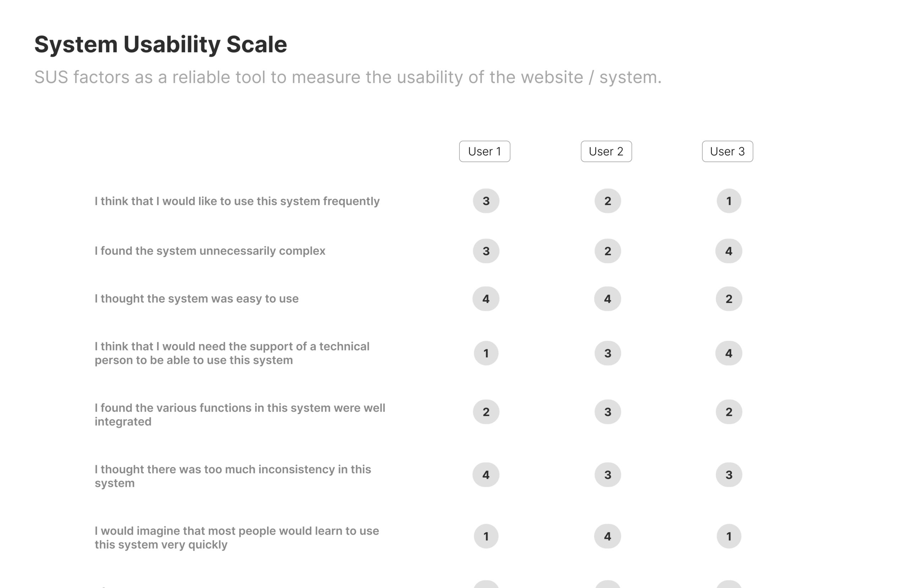Click User 2's well integrated functions score
The height and width of the screenshot is (588, 909).
click(x=607, y=412)
